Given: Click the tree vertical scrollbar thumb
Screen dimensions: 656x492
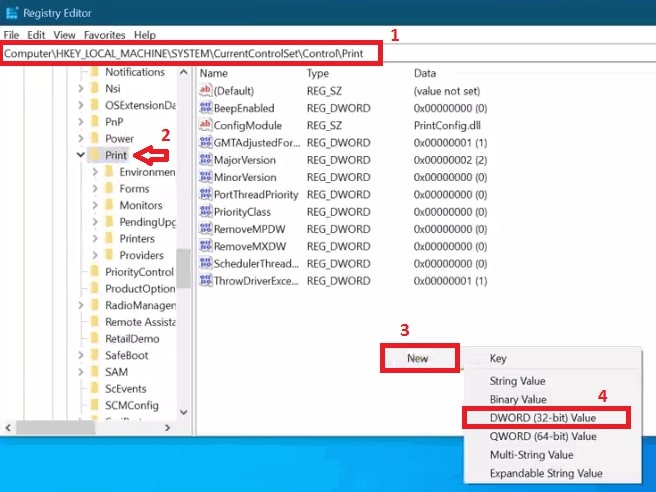Looking at the screenshot, I should click(x=183, y=269).
